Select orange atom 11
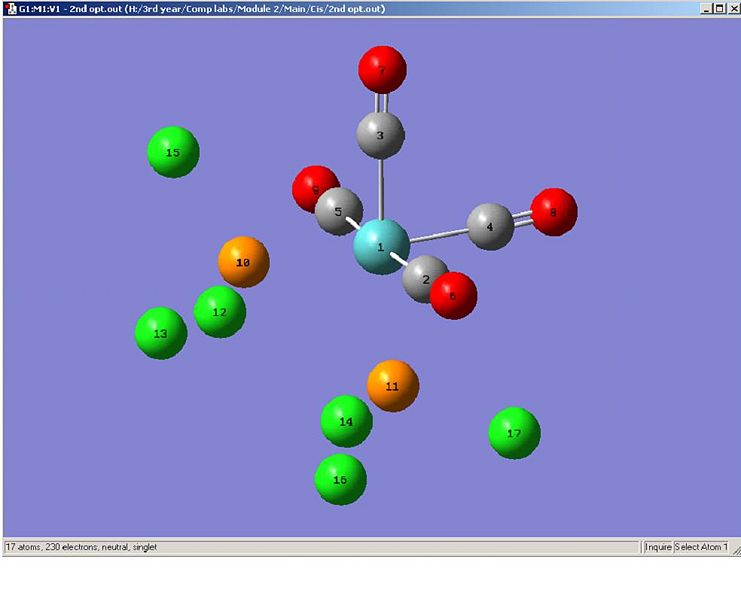Screen dimensions: 741x599 393,386
